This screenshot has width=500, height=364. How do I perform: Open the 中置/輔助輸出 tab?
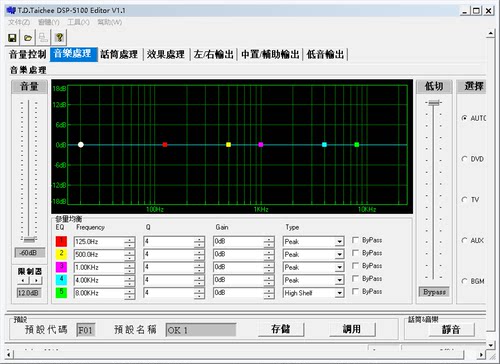click(270, 54)
